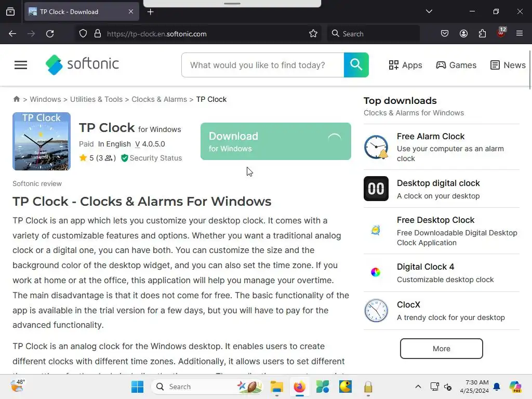Open a new tab with plus

pyautogui.click(x=151, y=12)
